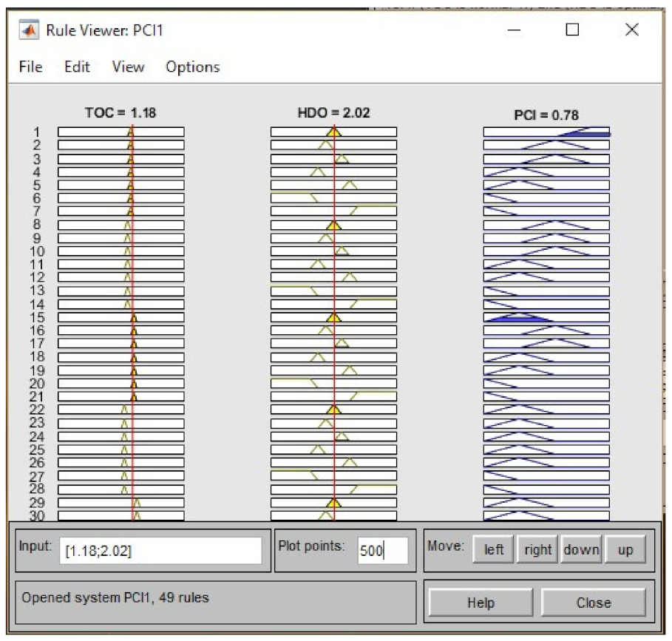Click the Close button at bottom
Screen dimensions: 672x641
pyautogui.click(x=593, y=603)
